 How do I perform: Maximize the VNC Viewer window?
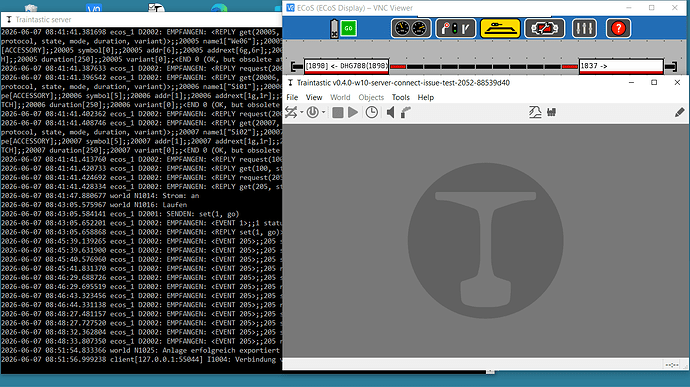point(652,8)
